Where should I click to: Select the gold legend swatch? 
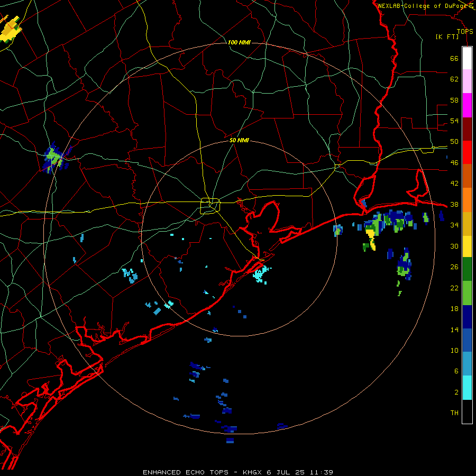467,224
